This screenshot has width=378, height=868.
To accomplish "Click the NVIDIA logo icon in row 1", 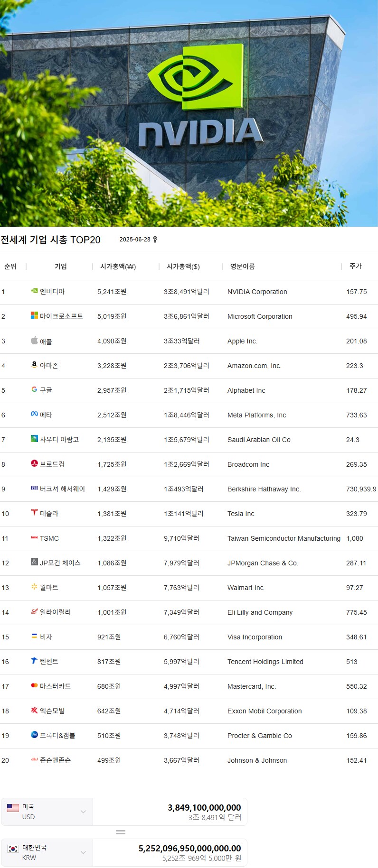I will (x=34, y=291).
